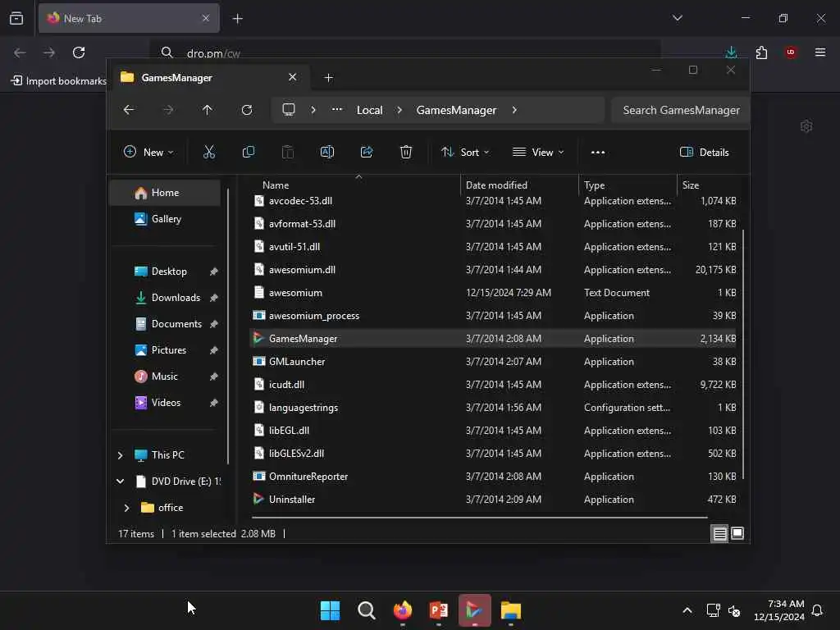840x630 pixels.
Task: Select the languagestrings configuration file
Action: 493,408
